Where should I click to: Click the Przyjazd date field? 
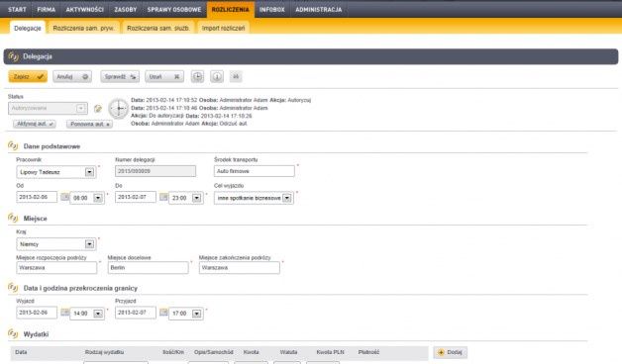[x=136, y=313]
